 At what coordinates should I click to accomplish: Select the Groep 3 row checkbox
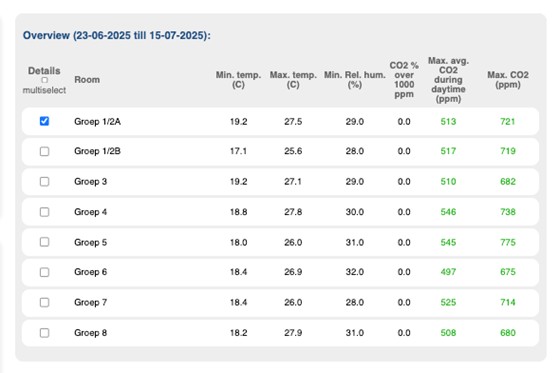[x=44, y=182]
